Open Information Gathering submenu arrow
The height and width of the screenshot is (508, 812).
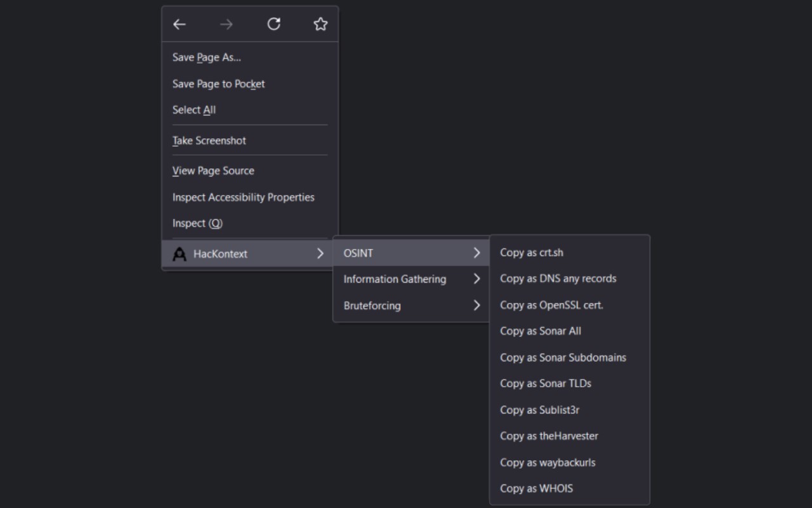[x=476, y=279]
